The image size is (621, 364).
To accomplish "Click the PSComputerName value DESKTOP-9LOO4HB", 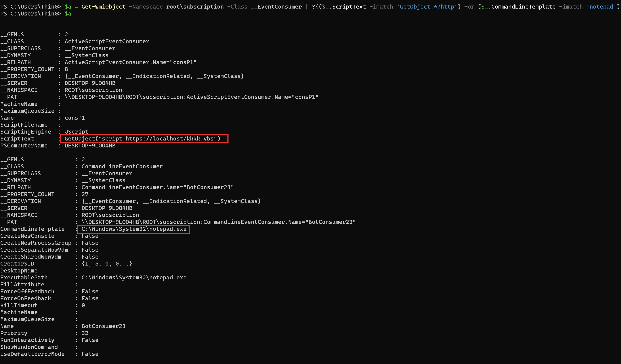I will [90, 145].
